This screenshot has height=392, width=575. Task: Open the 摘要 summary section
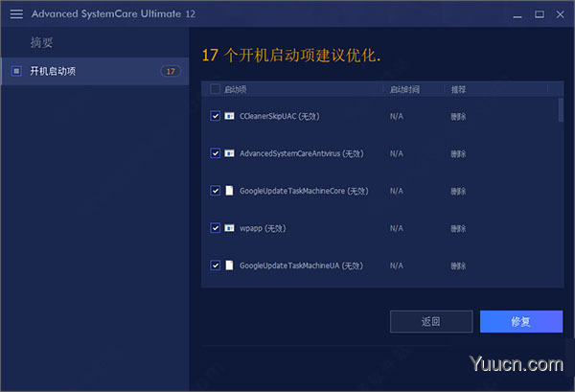coord(41,42)
